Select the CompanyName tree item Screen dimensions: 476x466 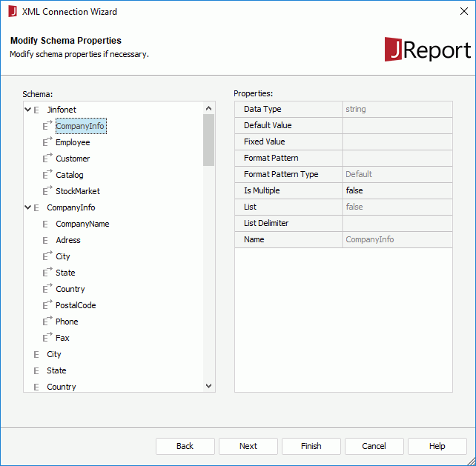(82, 224)
